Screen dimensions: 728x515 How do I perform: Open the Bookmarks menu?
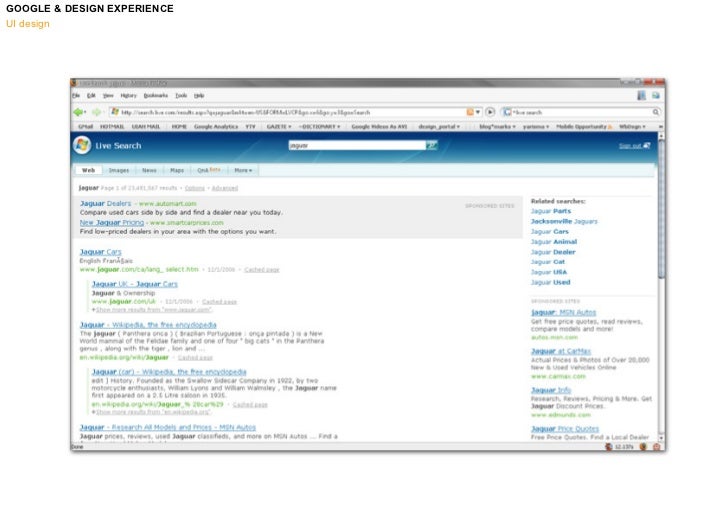156,95
